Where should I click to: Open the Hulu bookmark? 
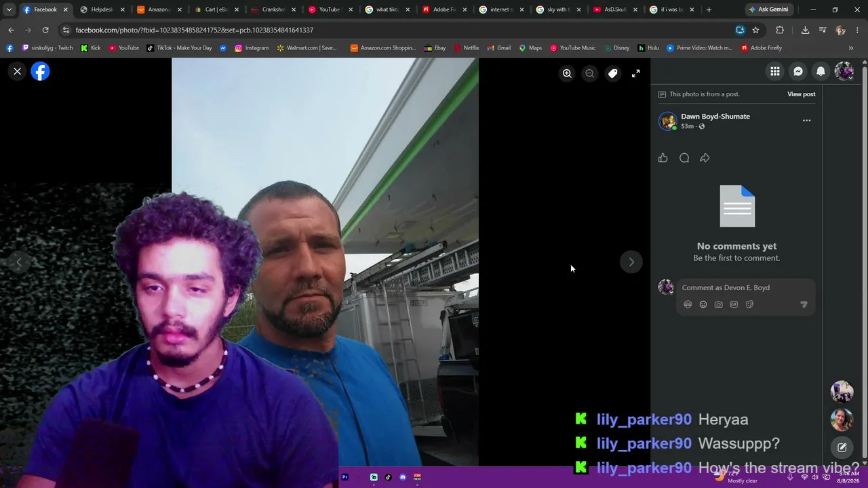648,48
